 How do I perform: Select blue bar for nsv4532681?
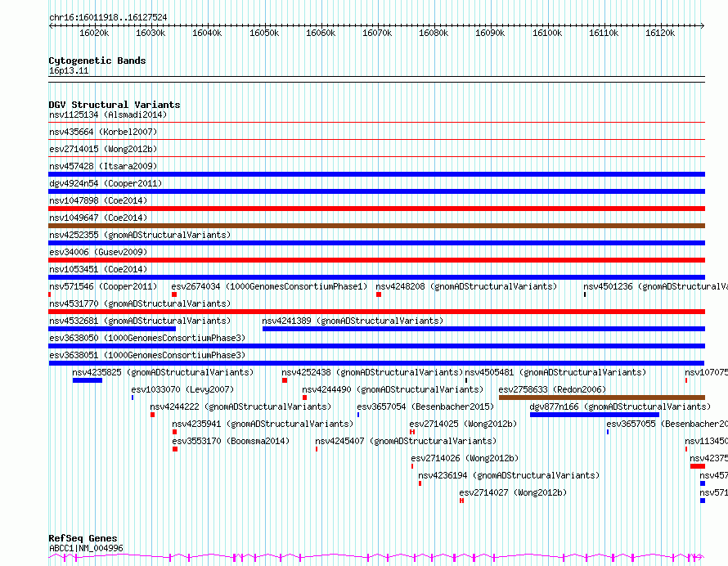[112, 329]
